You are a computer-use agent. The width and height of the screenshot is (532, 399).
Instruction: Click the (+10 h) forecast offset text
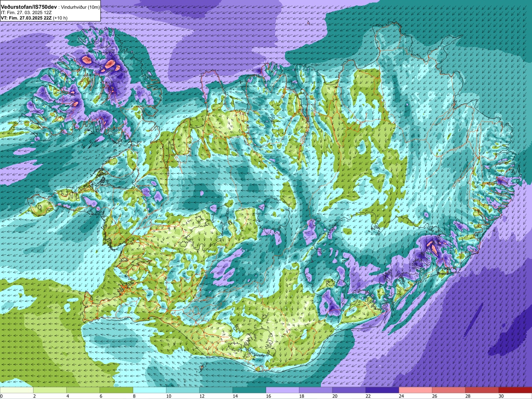coord(60,18)
